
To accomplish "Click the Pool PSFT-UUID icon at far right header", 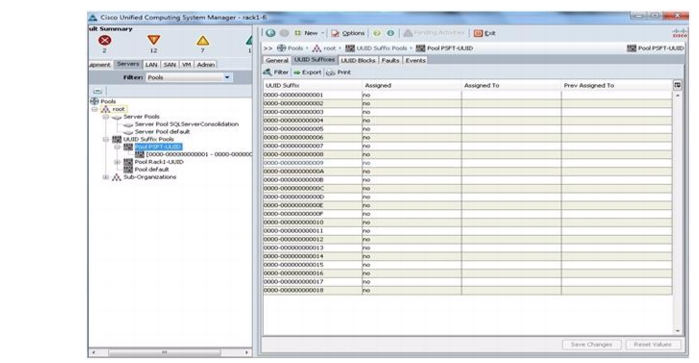I will click(x=632, y=48).
